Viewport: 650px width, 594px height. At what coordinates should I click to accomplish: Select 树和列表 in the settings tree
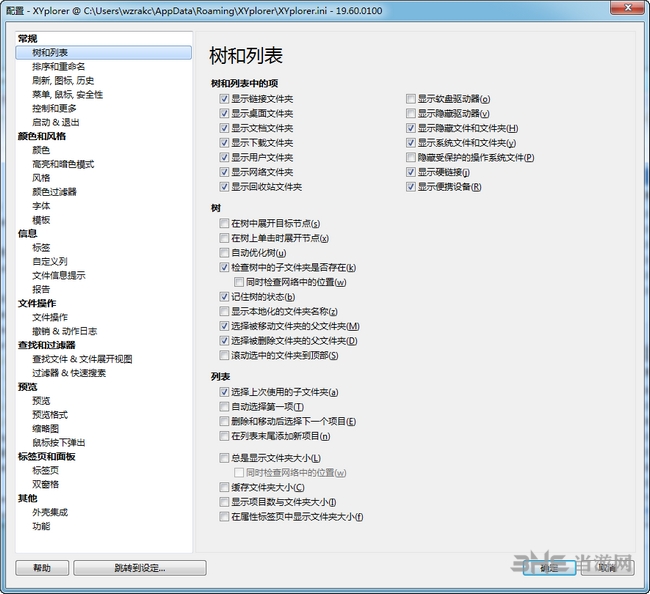(104, 53)
